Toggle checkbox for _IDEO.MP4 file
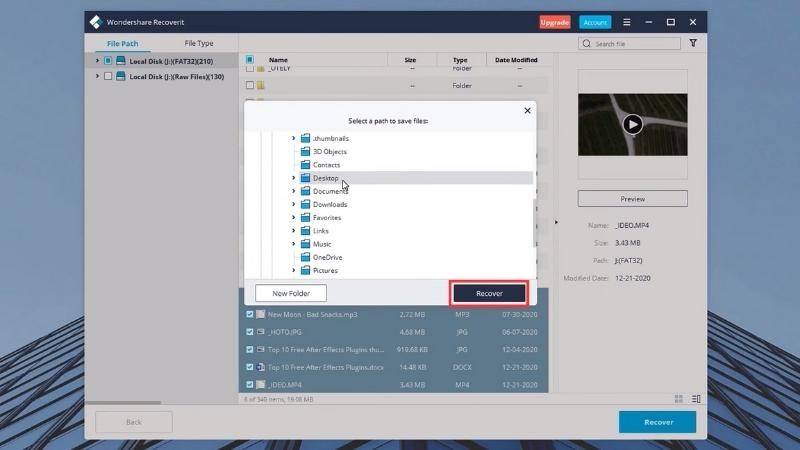 tap(250, 384)
